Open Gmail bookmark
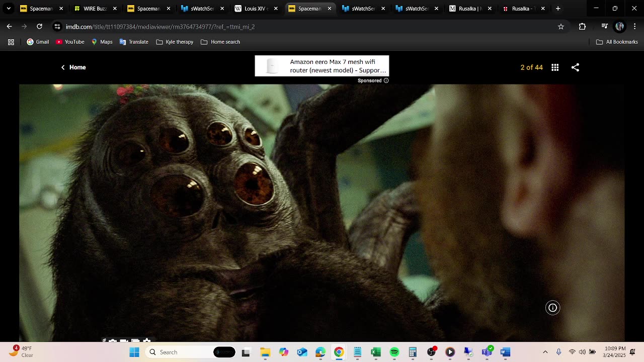The image size is (644, 362). [38, 42]
